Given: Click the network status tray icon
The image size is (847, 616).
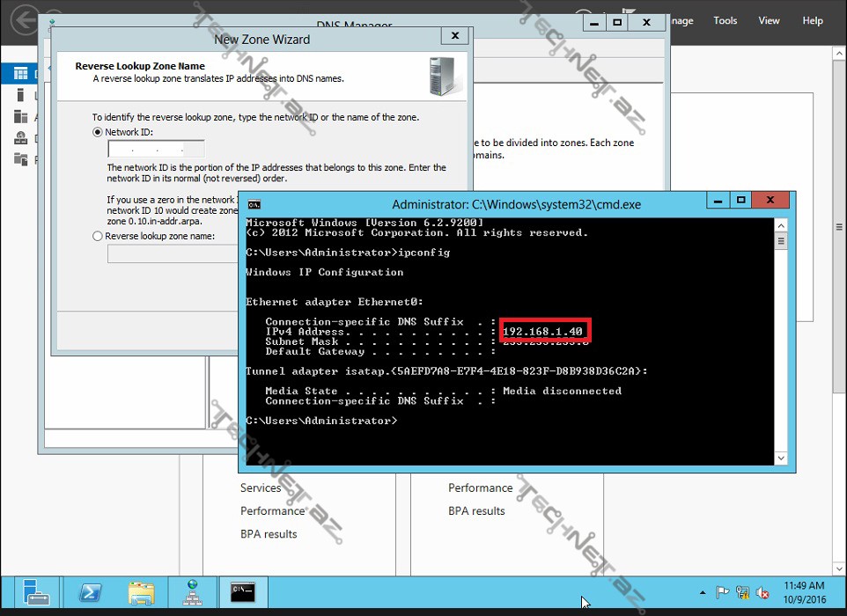Looking at the screenshot, I should click(743, 592).
